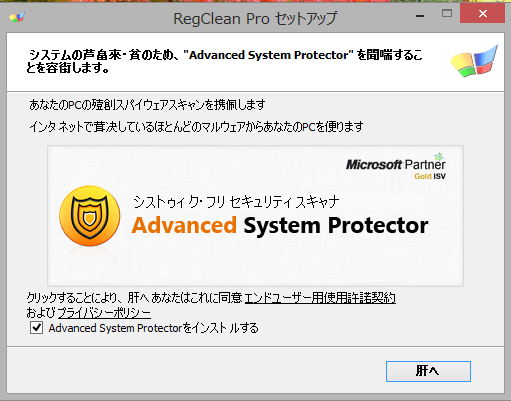Click the マルウェア protection description line
The image size is (511, 401).
point(196,127)
